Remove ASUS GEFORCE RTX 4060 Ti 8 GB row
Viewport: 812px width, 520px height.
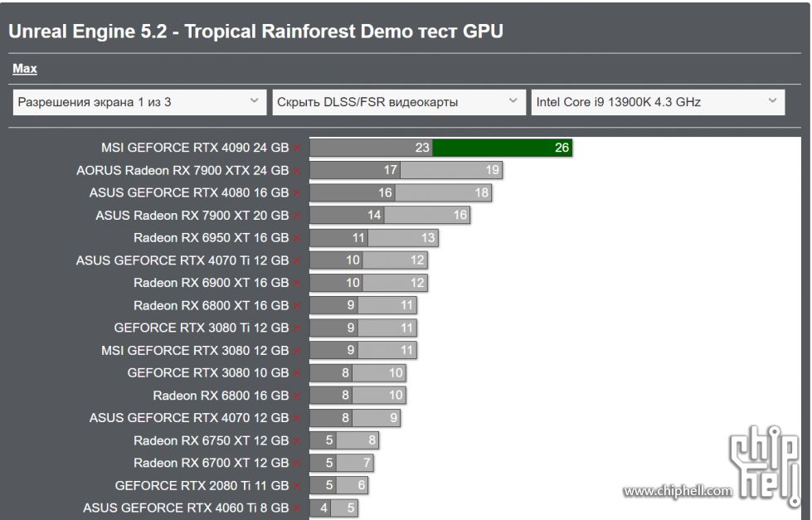297,508
